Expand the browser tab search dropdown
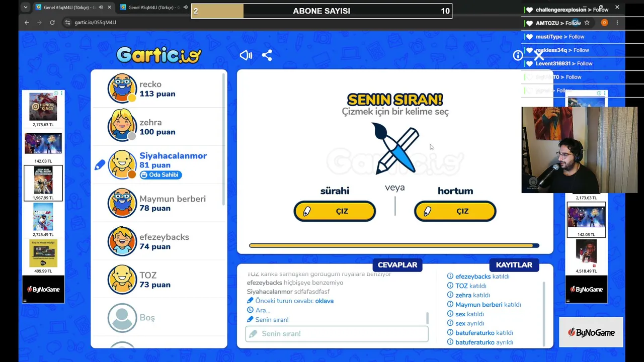Screen dimensions: 644x362 [x=25, y=8]
